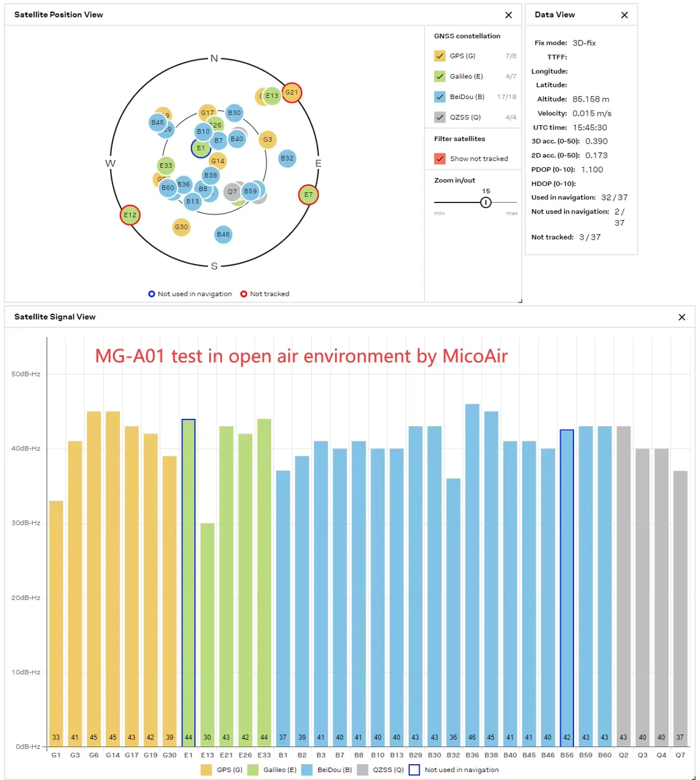This screenshot has width=700, height=780.
Task: Close the Satellite Signal View panel
Action: (682, 317)
